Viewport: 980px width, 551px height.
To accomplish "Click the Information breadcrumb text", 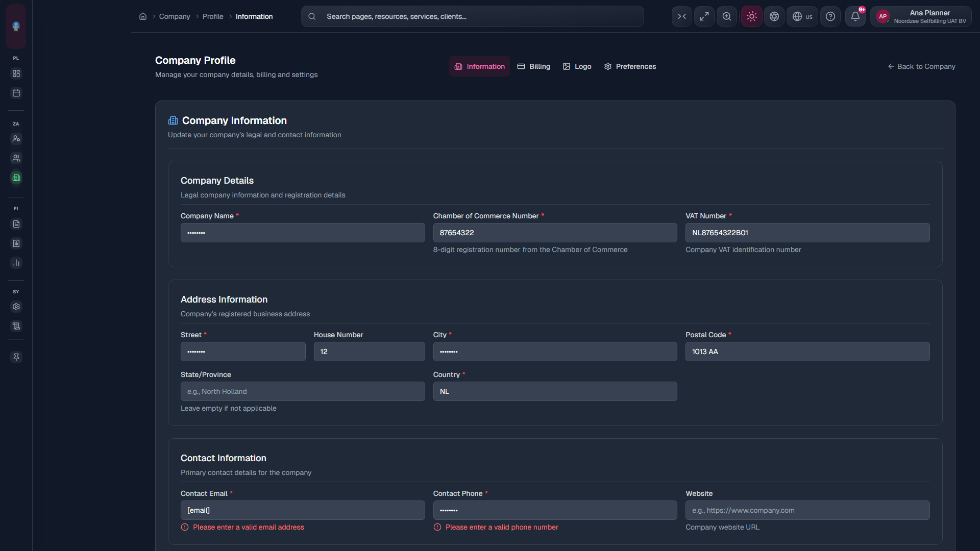I will (254, 16).
